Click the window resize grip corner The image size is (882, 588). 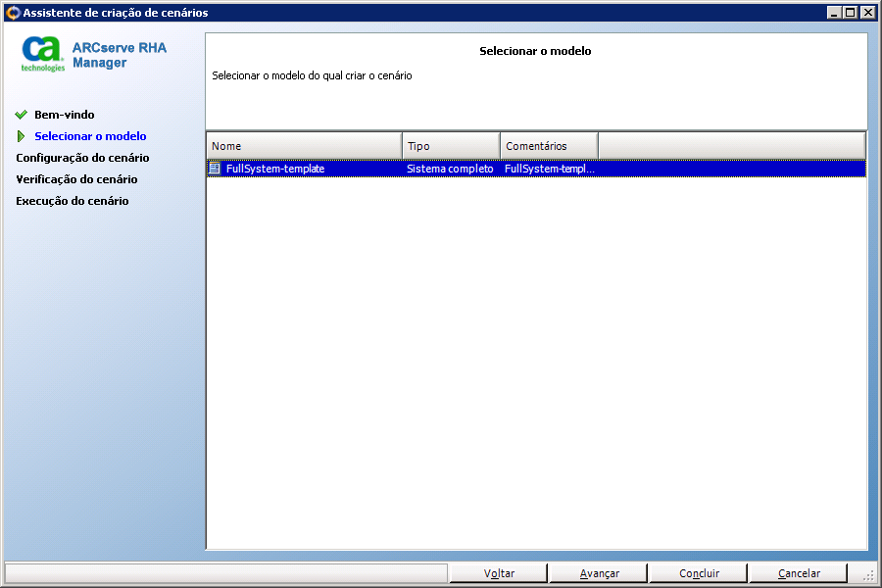point(869,576)
